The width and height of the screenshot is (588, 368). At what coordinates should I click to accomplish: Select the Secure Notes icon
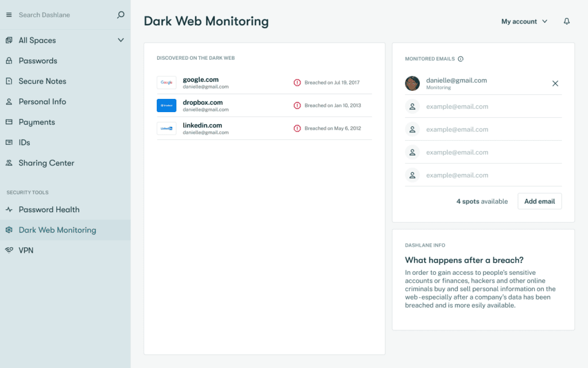(x=9, y=81)
